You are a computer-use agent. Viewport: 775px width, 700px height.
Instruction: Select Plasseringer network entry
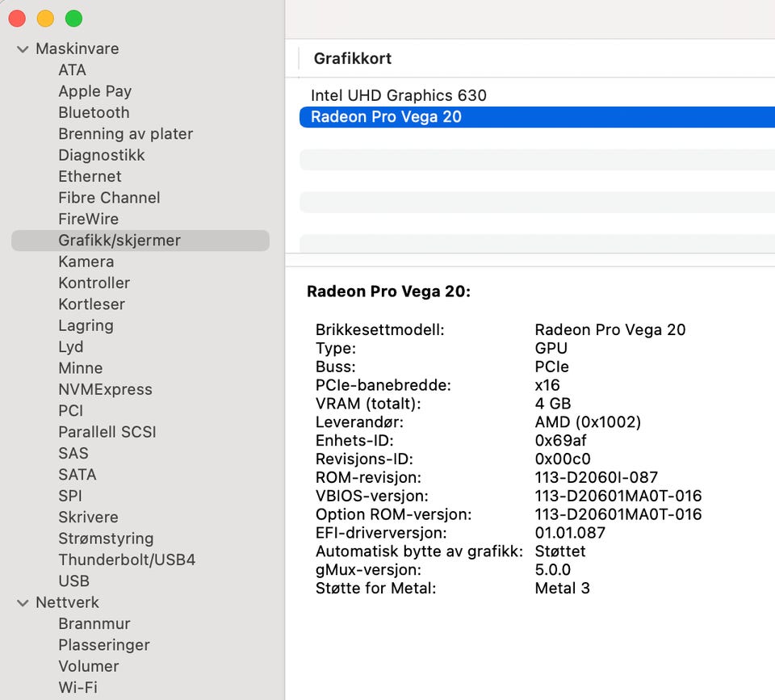click(104, 645)
